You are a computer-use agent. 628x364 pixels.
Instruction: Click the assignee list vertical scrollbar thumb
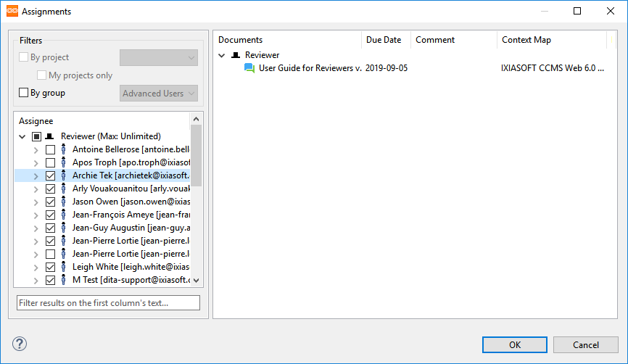(196, 156)
